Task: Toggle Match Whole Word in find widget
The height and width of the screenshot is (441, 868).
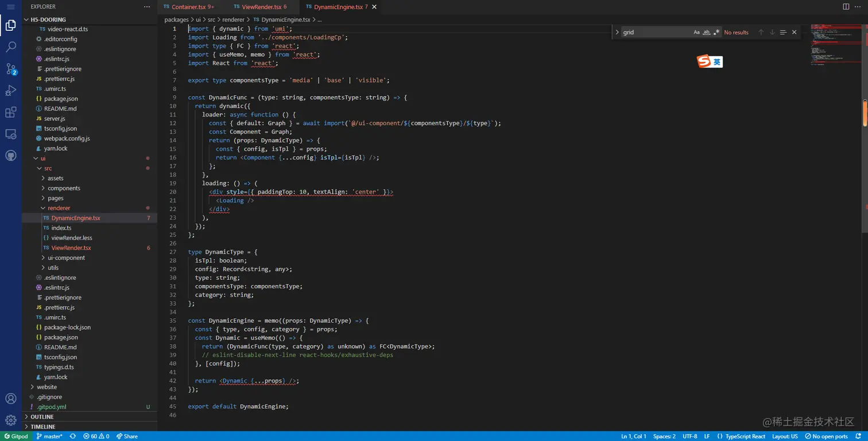Action: pyautogui.click(x=707, y=32)
